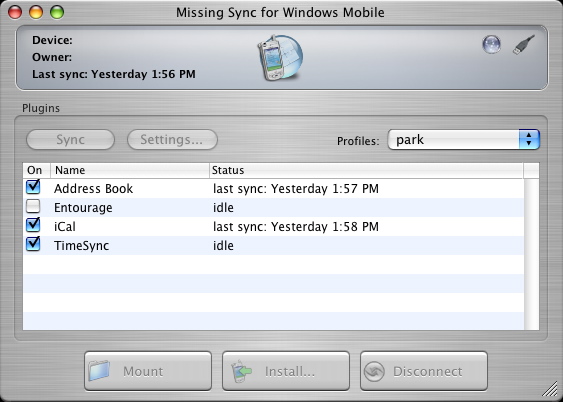563x402 pixels.
Task: Click the Disconnect button
Action: click(x=424, y=371)
